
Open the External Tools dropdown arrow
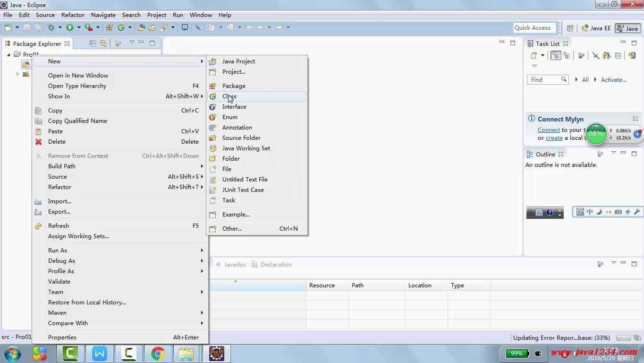point(98,27)
